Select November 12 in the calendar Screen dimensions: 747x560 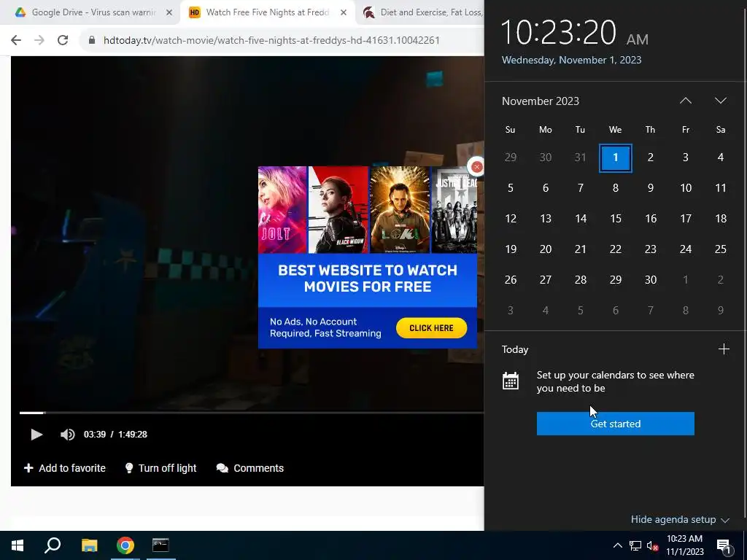[x=510, y=219]
